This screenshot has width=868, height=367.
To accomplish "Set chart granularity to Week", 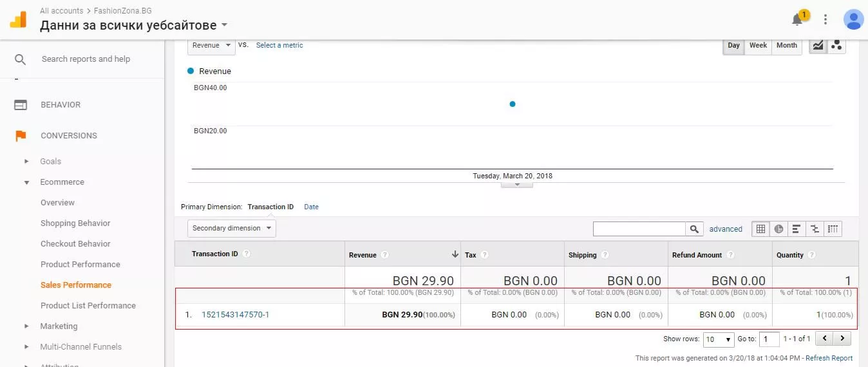I will [x=758, y=46].
